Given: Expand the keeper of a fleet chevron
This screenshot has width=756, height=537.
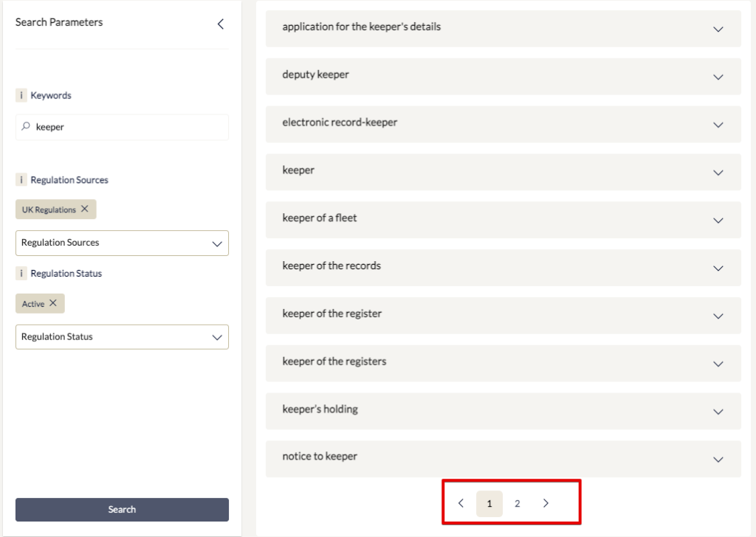Looking at the screenshot, I should point(718,221).
